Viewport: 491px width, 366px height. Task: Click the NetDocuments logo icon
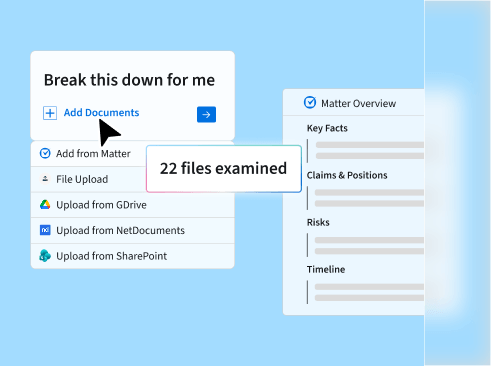(45, 230)
